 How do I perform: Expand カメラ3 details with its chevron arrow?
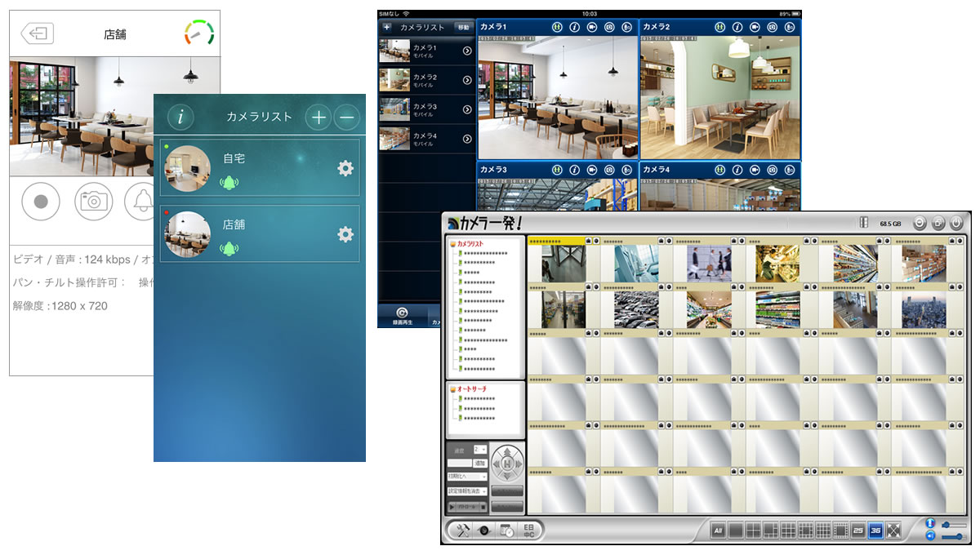(x=467, y=109)
